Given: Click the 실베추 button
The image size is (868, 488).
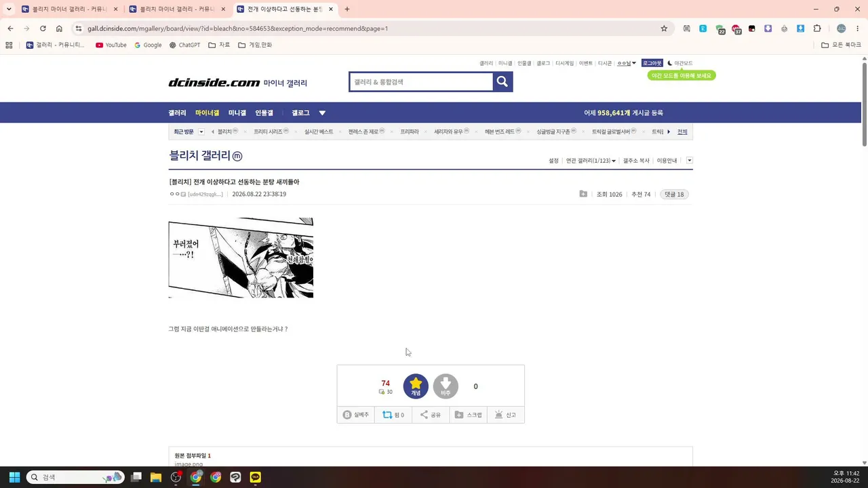Looking at the screenshot, I should 356,415.
